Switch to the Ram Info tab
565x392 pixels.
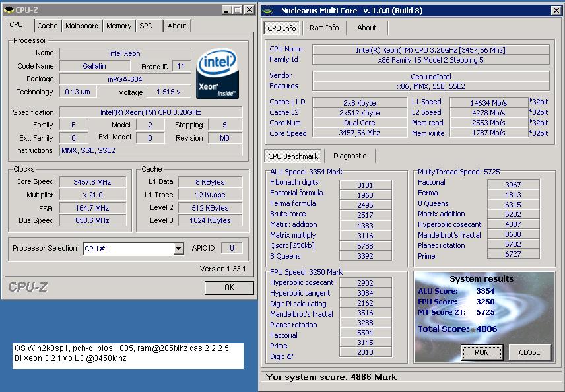pos(324,28)
